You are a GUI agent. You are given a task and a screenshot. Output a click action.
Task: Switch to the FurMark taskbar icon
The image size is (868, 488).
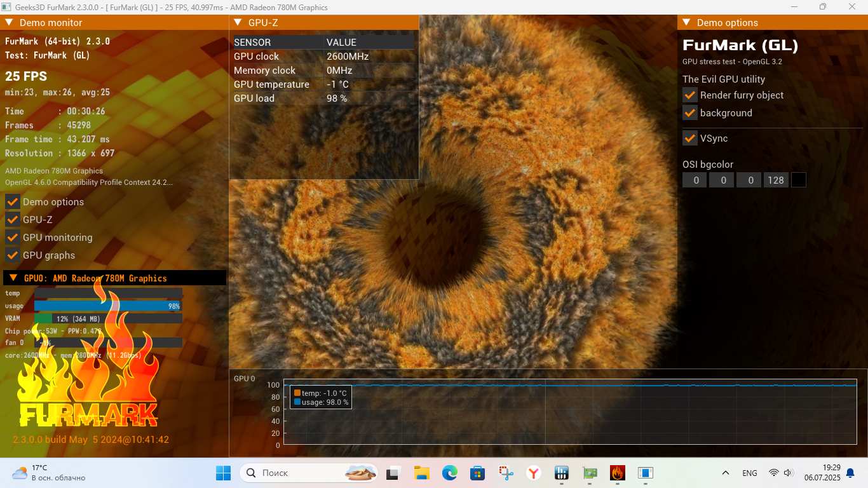point(618,473)
